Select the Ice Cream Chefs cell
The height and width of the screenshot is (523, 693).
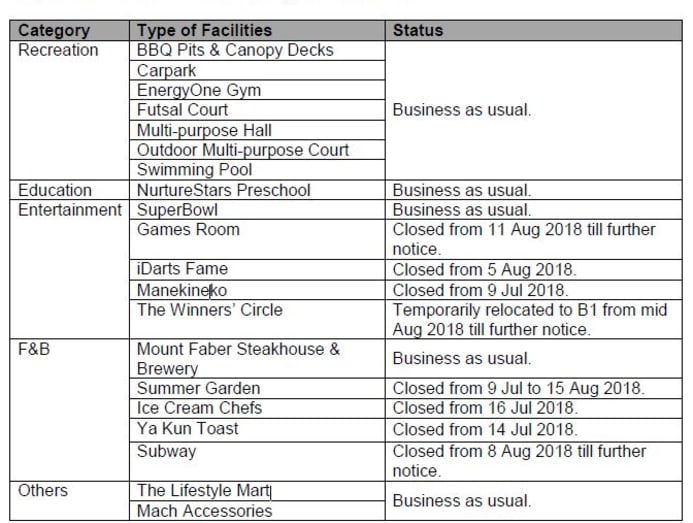tap(199, 408)
